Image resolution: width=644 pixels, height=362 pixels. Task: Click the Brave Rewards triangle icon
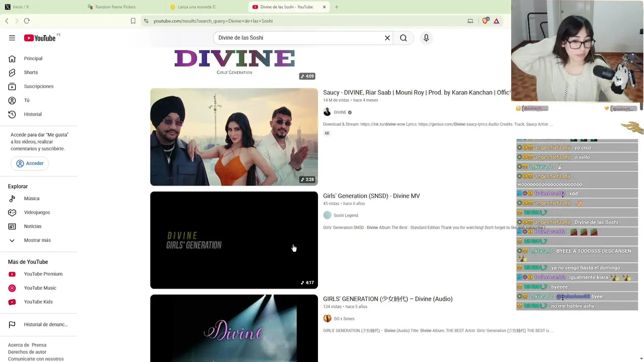497,21
